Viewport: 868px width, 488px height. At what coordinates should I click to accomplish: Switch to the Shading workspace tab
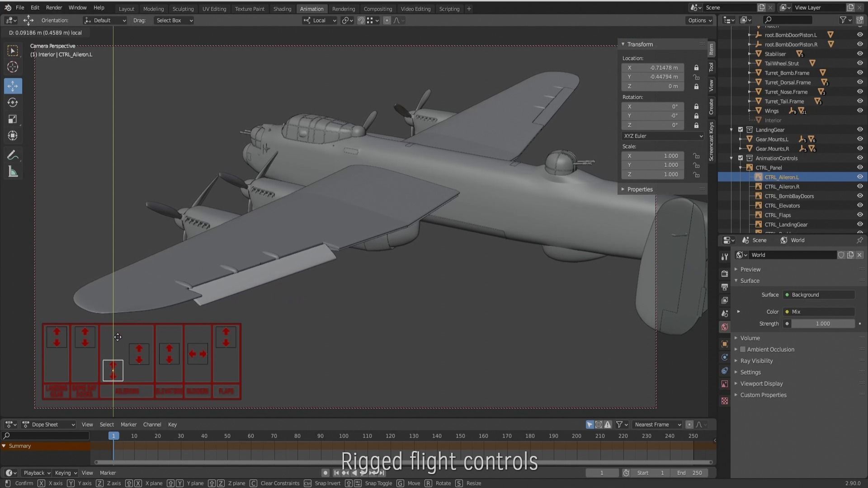click(282, 9)
